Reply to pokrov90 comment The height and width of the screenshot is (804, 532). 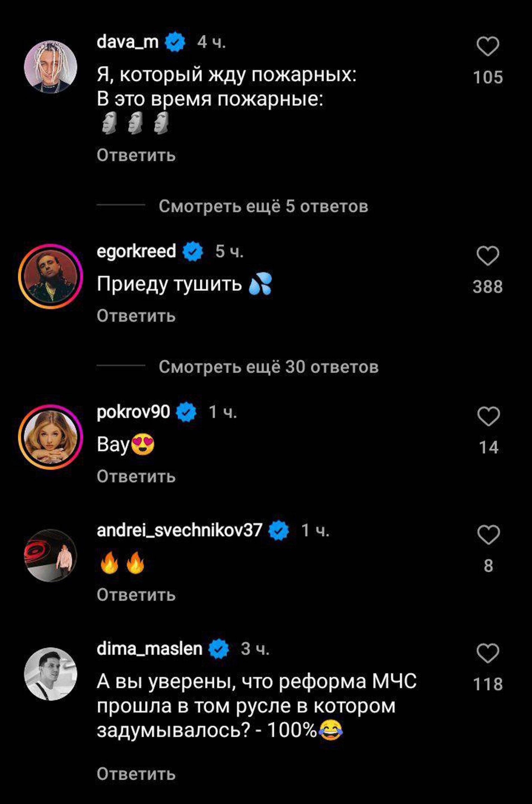136,476
